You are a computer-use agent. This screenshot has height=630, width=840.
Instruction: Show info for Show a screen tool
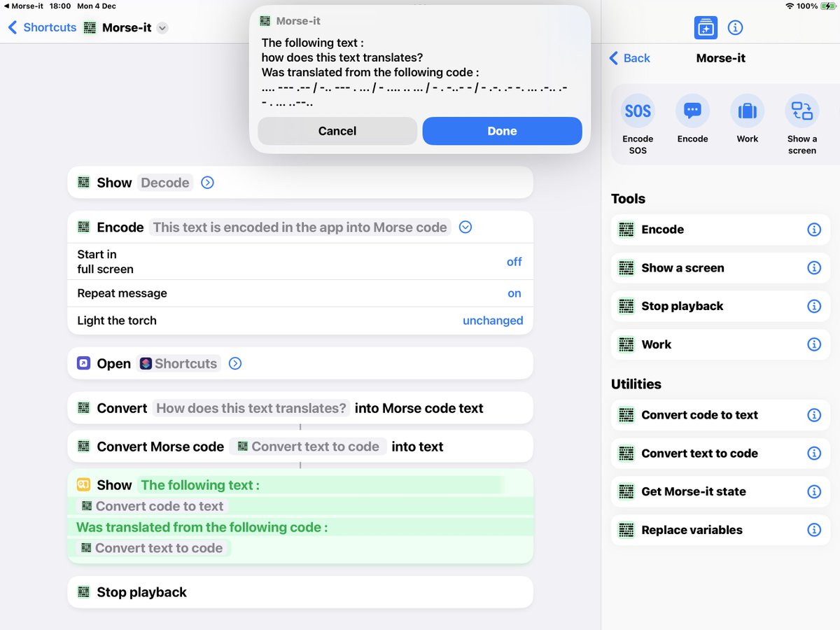pyautogui.click(x=813, y=268)
